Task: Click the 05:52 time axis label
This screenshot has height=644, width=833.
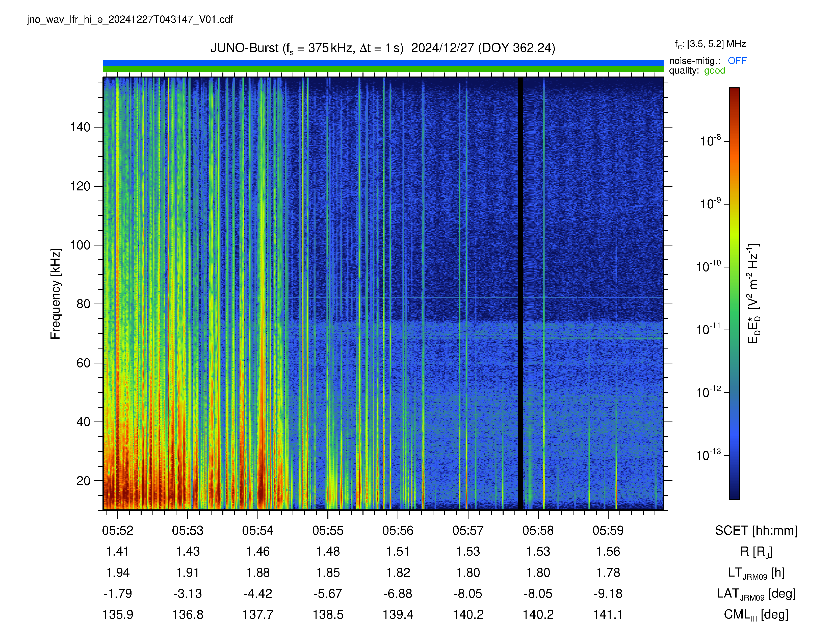Action: (x=117, y=530)
